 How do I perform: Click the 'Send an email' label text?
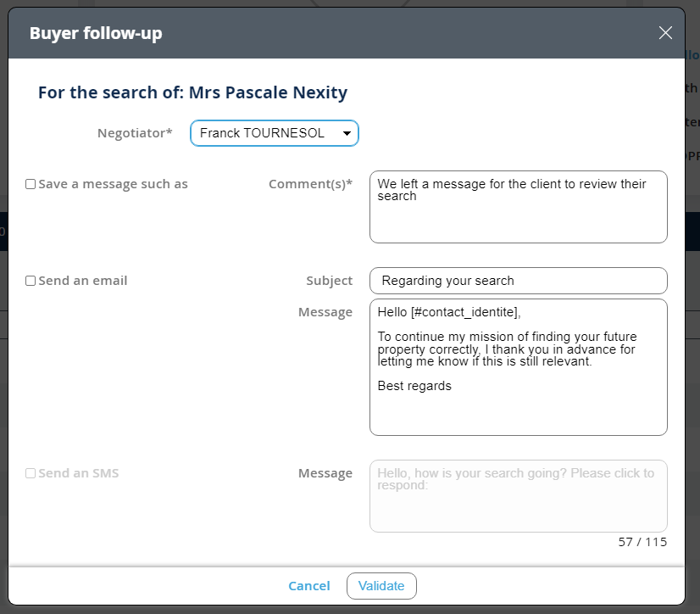83,281
